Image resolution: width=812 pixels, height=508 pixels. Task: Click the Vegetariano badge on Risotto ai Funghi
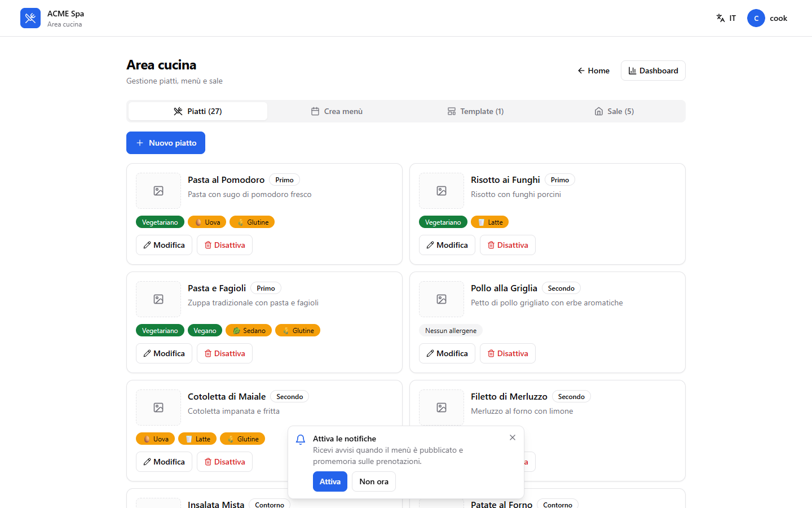click(443, 222)
